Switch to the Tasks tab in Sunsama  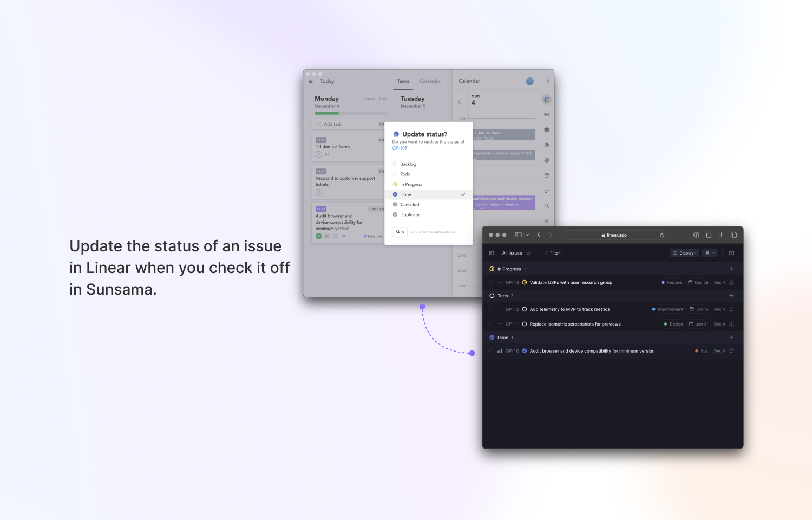[x=403, y=81]
